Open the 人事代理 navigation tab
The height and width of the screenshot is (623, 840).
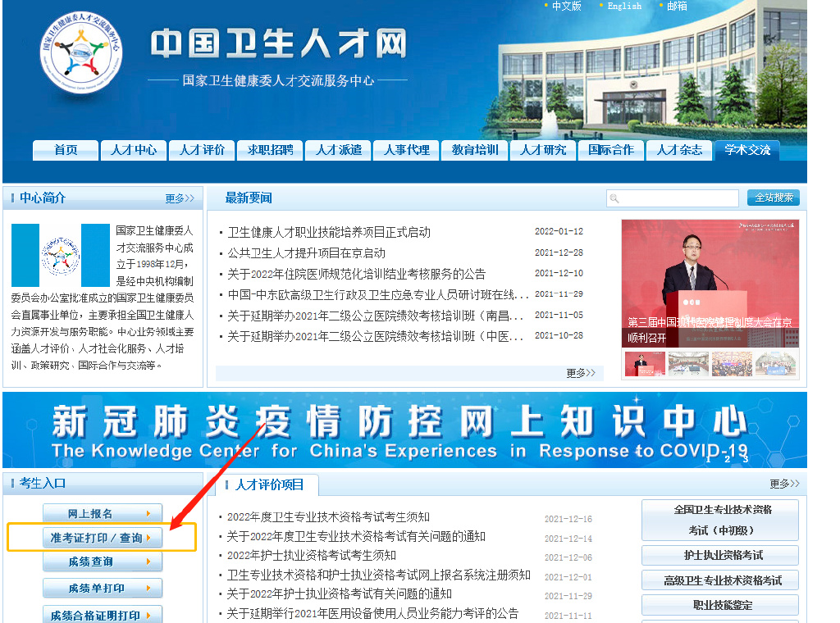[407, 150]
